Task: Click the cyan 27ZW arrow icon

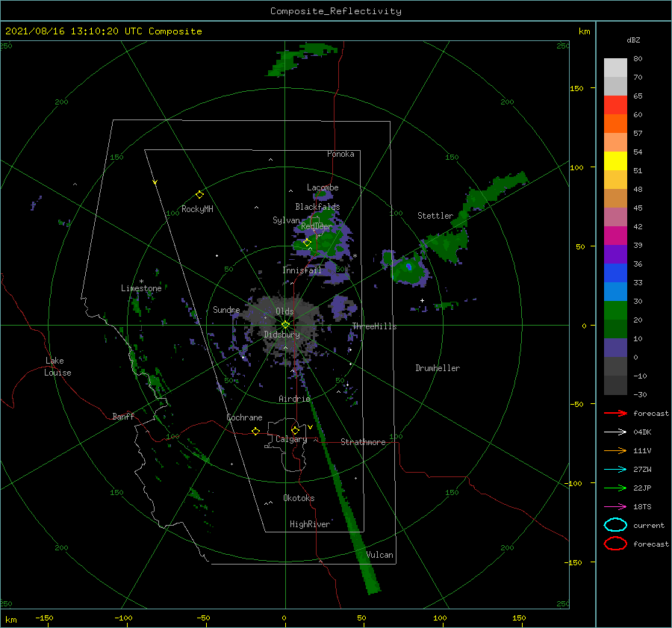Action: [x=615, y=470]
